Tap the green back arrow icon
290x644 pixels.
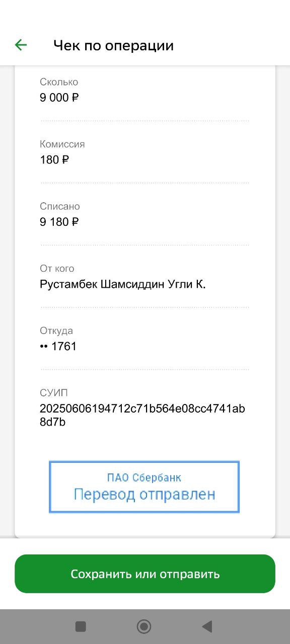click(21, 45)
